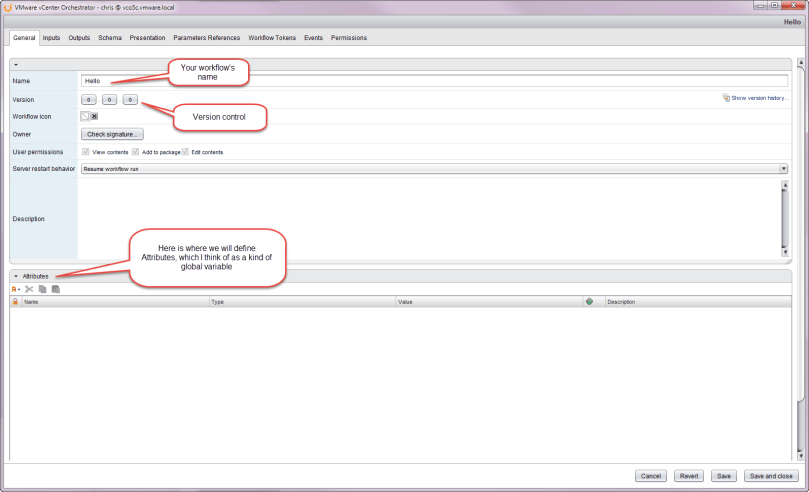Viewport: 809px width, 492px height.
Task: Collapse the top general properties section
Action: pos(16,64)
